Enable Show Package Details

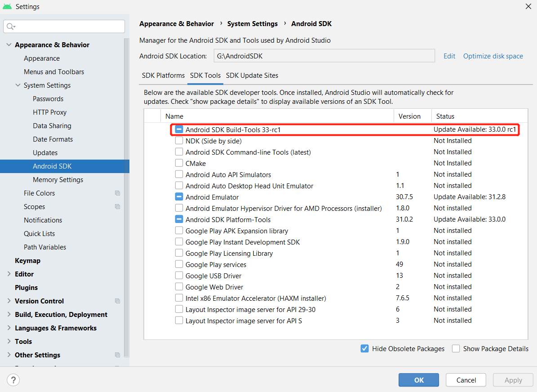pos(456,348)
